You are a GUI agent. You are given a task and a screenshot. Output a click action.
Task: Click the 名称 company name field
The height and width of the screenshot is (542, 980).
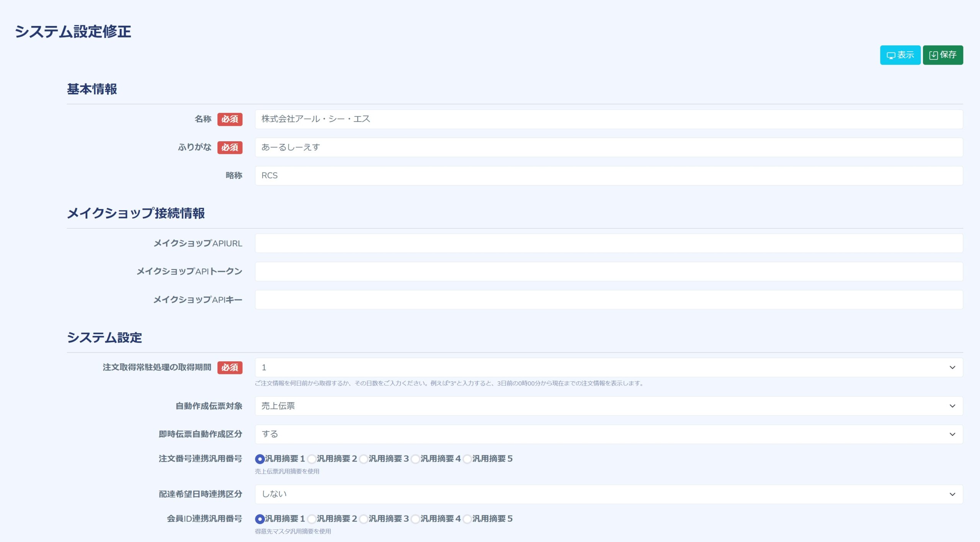(x=608, y=119)
